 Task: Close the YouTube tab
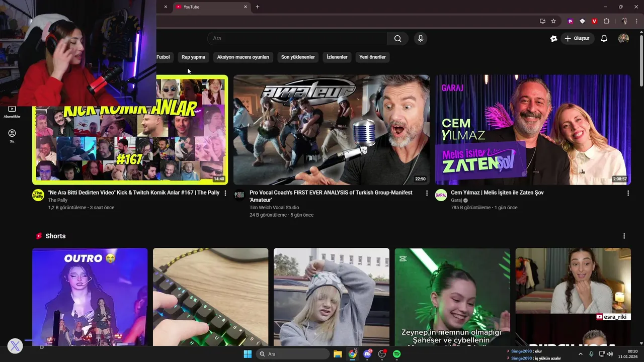246,7
